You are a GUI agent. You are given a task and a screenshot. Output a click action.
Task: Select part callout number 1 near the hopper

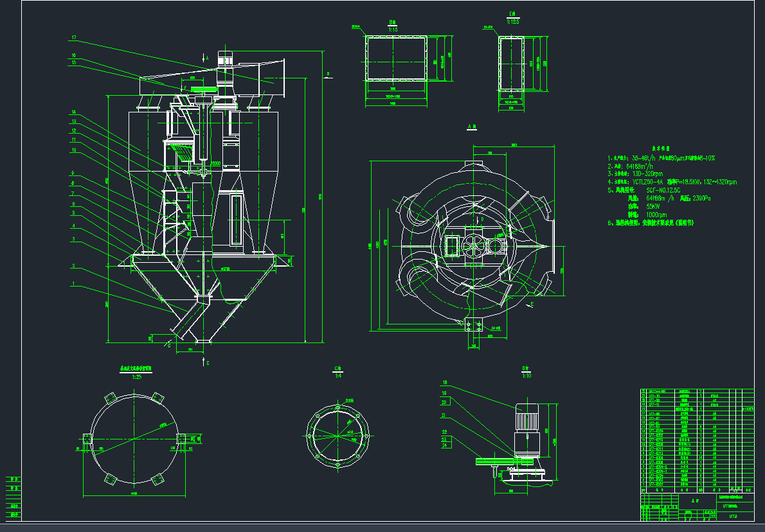pos(74,283)
